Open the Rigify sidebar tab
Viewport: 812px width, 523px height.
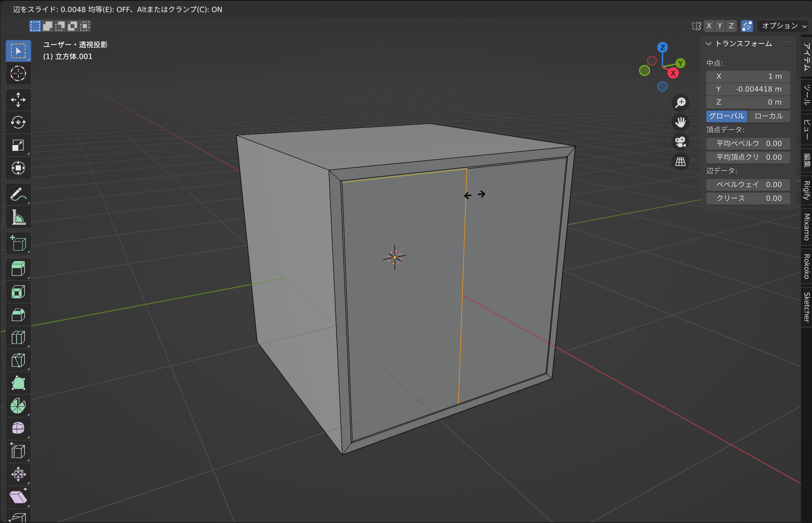[806, 190]
